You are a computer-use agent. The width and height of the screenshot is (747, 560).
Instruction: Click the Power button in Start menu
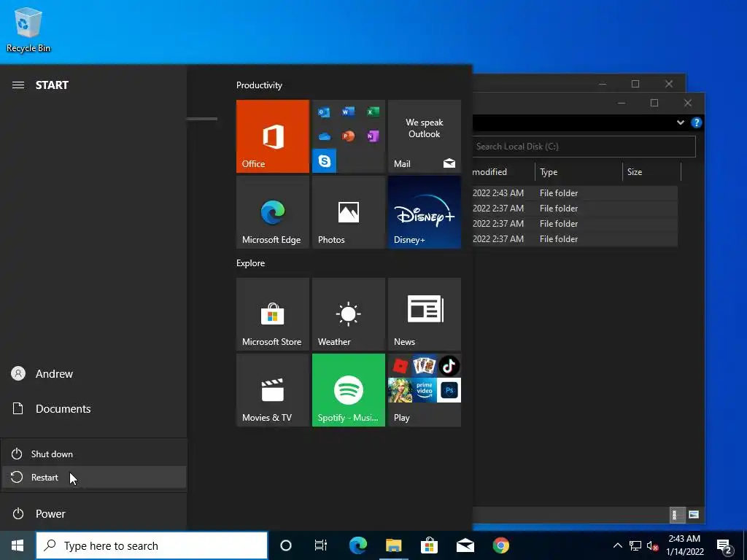tap(93, 514)
